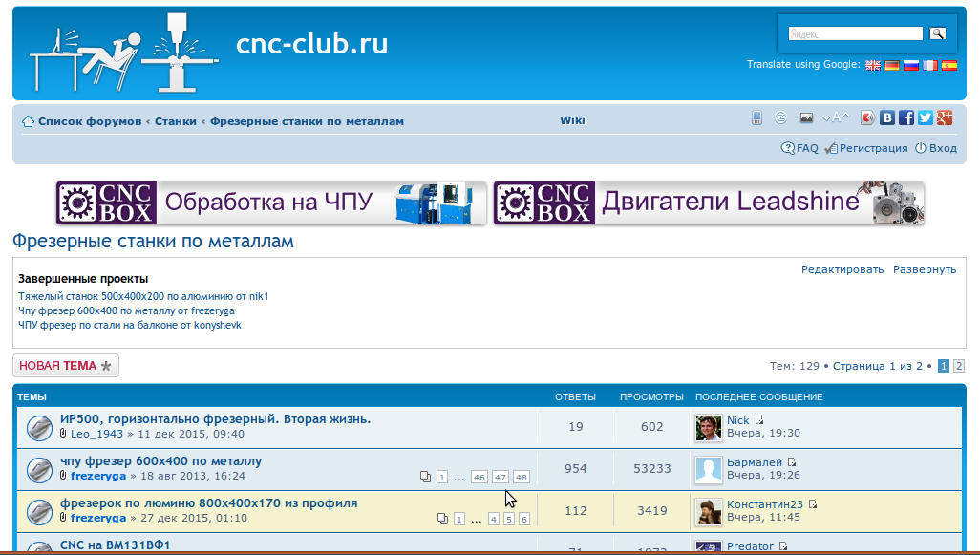The image size is (980, 555).
Task: Click the Вход login link
Action: 943,148
